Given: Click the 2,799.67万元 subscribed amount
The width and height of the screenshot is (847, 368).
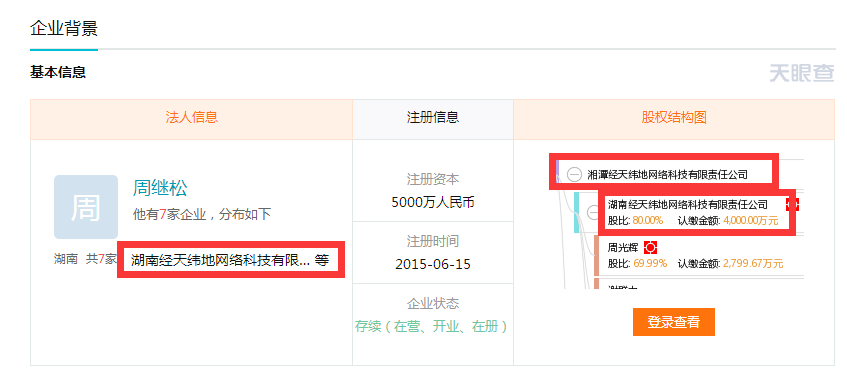Looking at the screenshot, I should click(x=752, y=264).
